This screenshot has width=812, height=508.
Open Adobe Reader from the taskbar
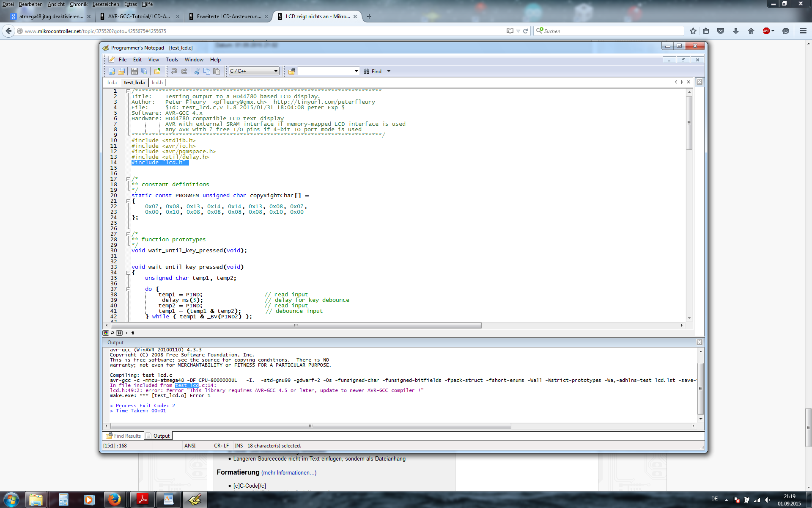click(142, 500)
